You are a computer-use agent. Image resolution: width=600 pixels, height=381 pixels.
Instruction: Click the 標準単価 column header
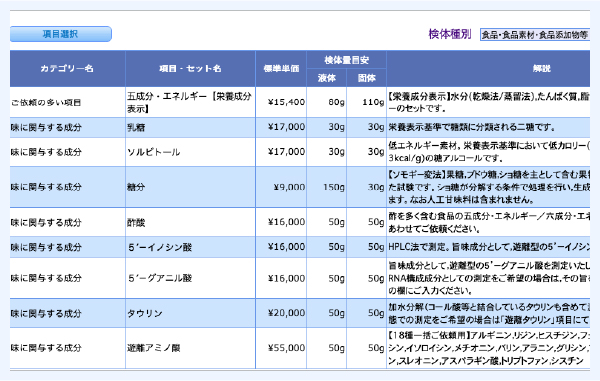281,68
